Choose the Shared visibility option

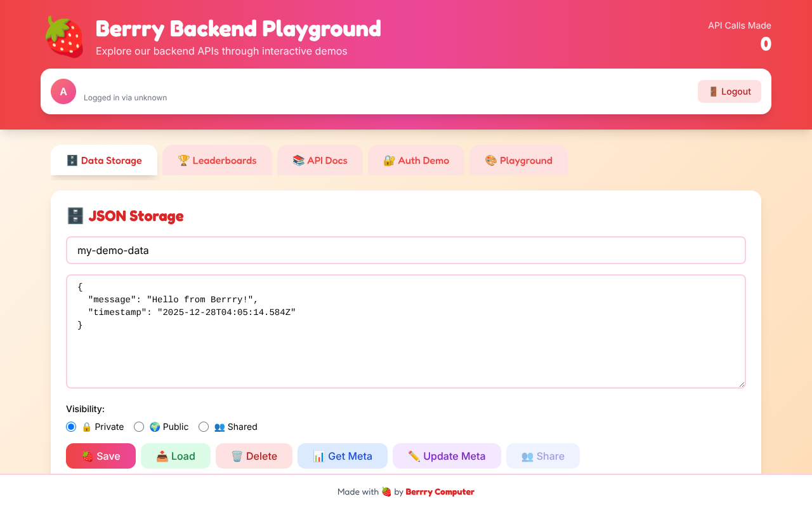204,427
